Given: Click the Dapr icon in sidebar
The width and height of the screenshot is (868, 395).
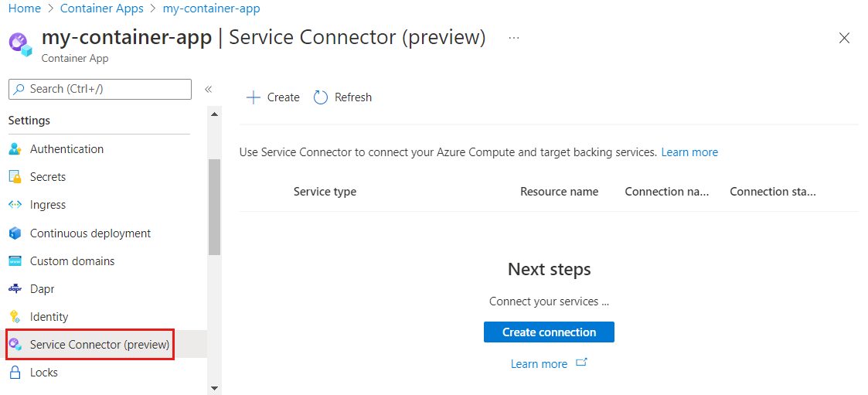Looking at the screenshot, I should (15, 289).
